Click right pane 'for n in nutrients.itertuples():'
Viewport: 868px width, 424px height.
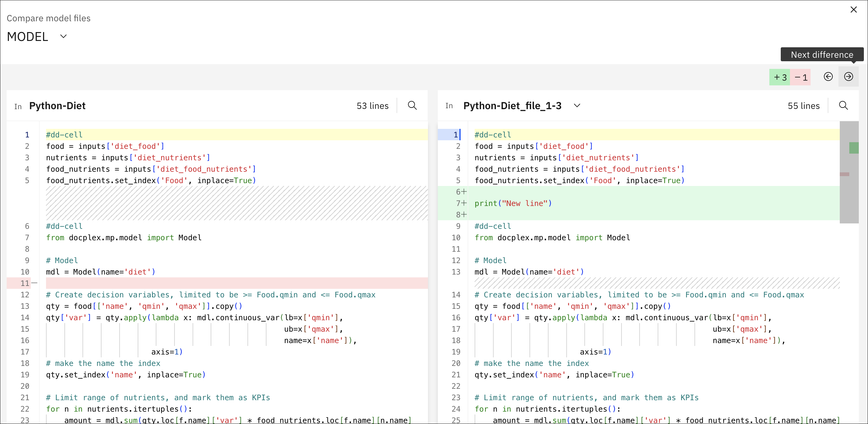(547, 409)
